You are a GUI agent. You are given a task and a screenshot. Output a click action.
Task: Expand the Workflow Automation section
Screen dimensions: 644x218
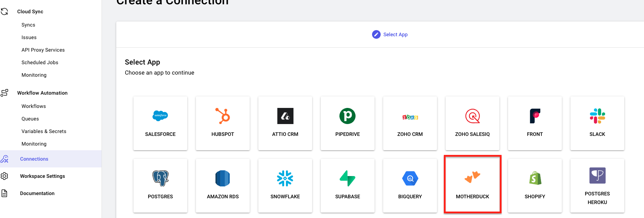[42, 93]
